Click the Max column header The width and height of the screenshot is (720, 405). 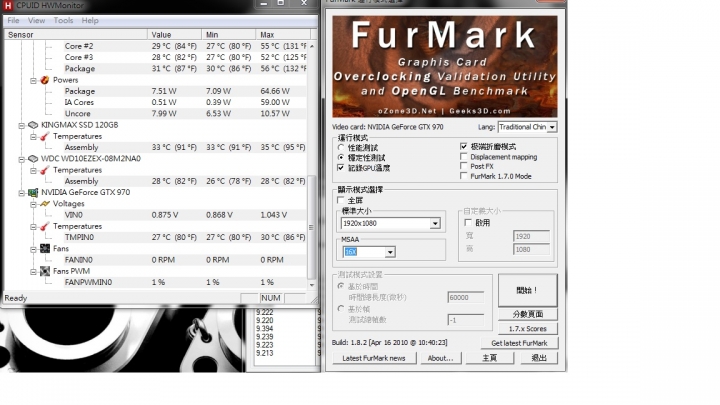pos(283,34)
